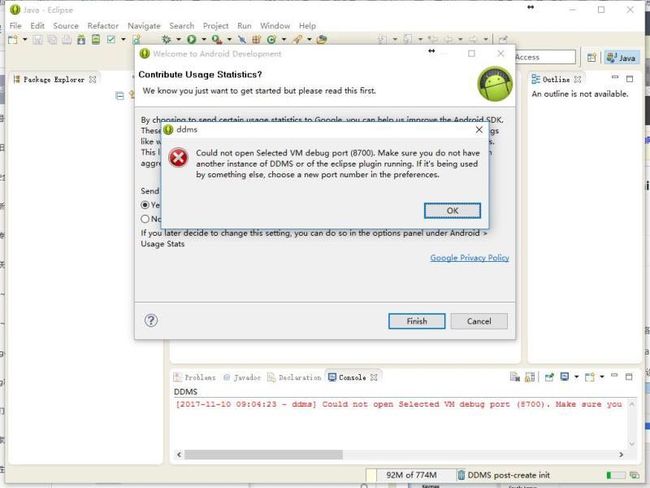The width and height of the screenshot is (650, 488).
Task: Minimize the Outline view panel
Action: click(615, 78)
